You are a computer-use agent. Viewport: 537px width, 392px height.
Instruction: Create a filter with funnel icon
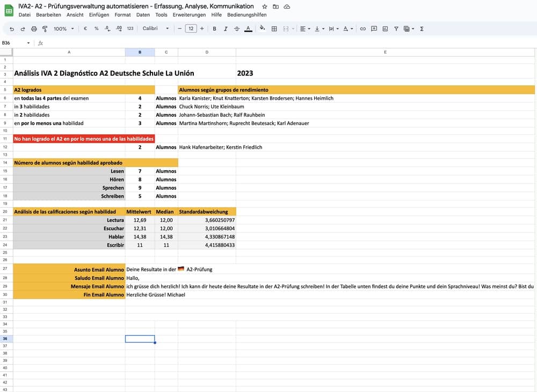[x=396, y=28]
